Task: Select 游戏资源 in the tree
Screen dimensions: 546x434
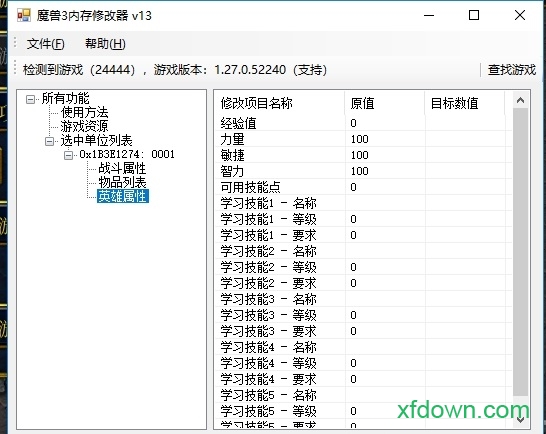Action: tap(84, 126)
